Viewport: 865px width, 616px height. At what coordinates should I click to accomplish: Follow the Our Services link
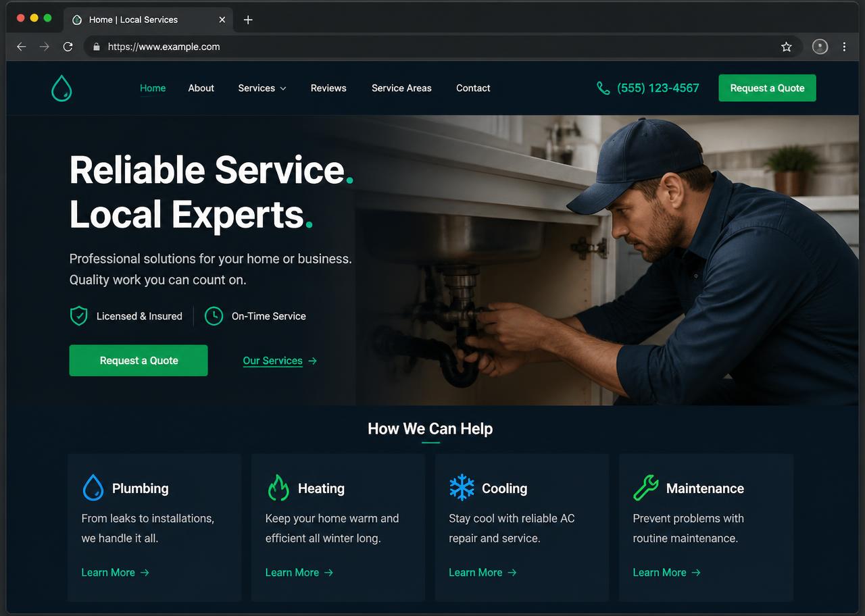click(x=280, y=361)
